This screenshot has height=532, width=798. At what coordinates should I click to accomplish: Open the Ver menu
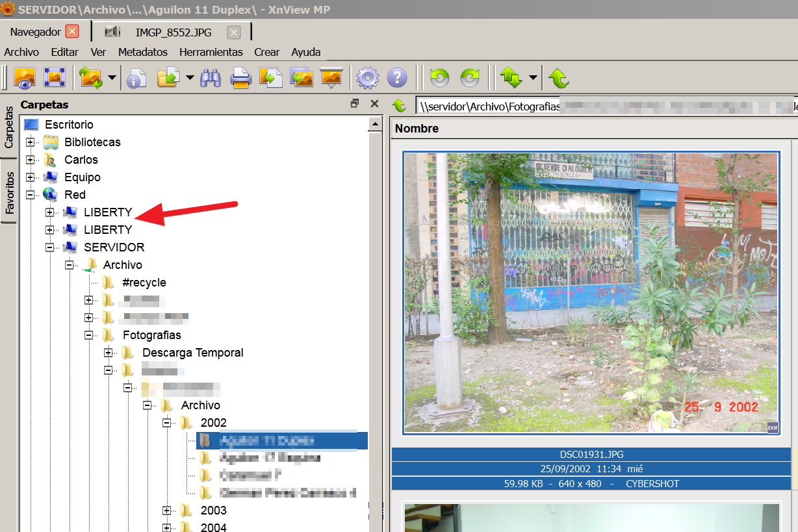[x=98, y=52]
